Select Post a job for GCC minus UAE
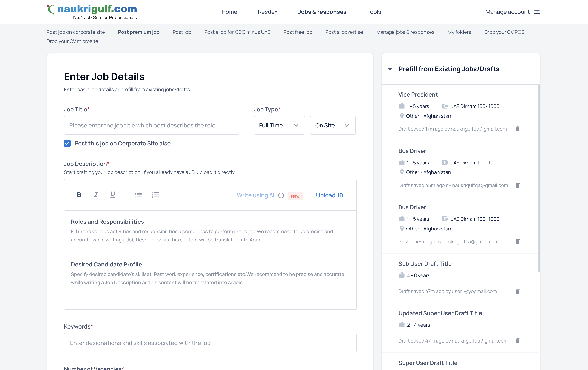Viewport: 588px width, 370px height. (237, 32)
